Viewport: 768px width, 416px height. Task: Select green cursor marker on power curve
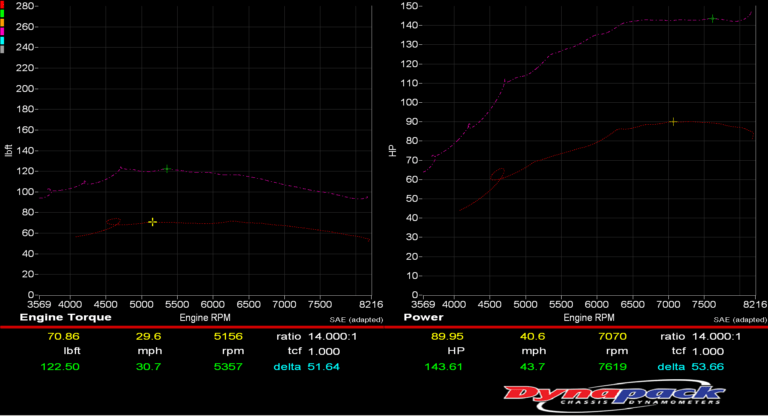(712, 18)
